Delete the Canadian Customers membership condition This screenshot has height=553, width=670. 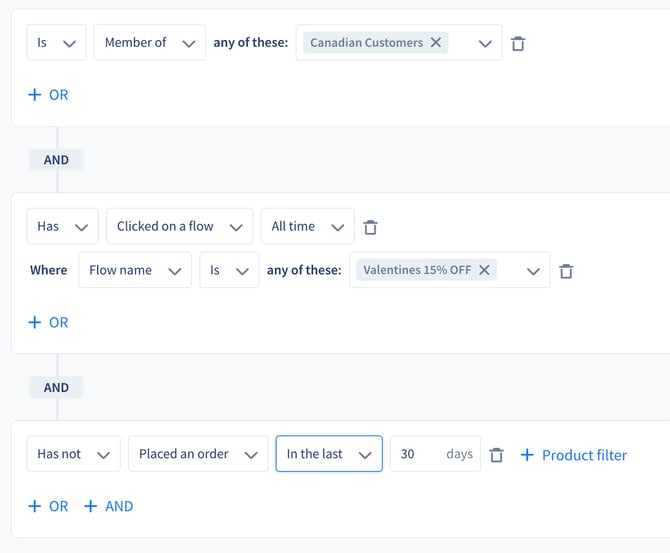[518, 43]
